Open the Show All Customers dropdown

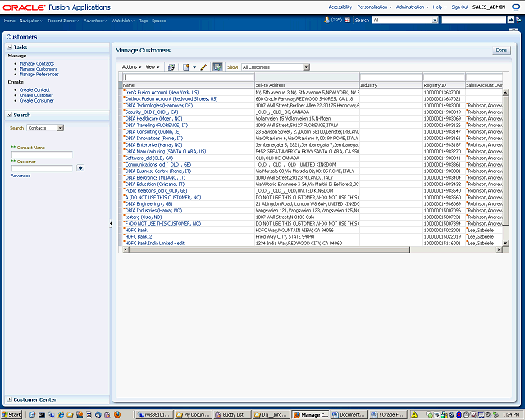point(306,67)
